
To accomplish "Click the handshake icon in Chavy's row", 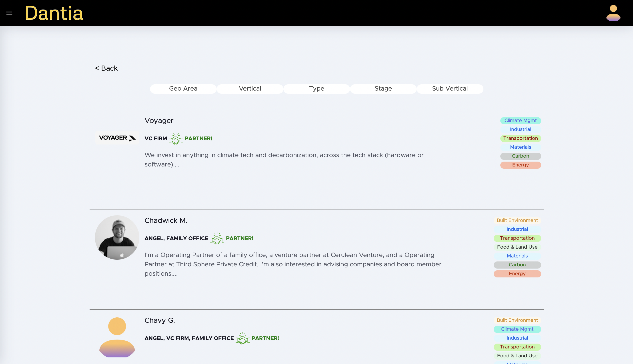I will point(242,338).
